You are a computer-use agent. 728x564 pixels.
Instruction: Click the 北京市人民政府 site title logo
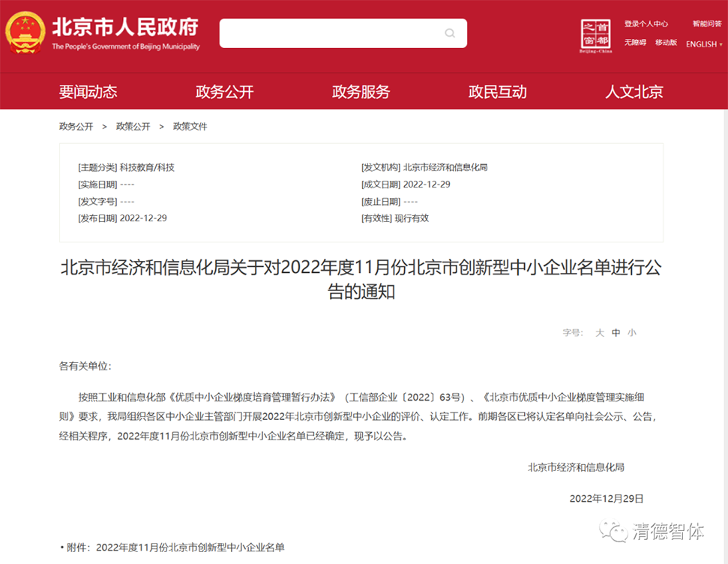click(125, 33)
